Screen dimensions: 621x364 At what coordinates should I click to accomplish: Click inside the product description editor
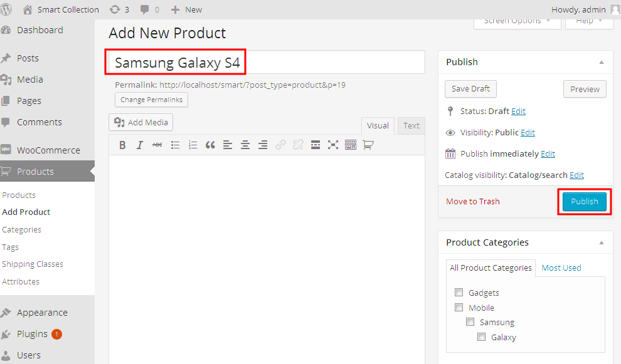[x=267, y=259]
